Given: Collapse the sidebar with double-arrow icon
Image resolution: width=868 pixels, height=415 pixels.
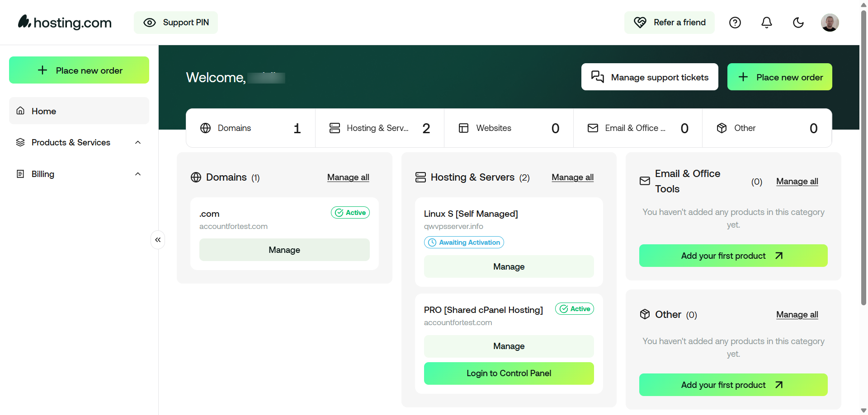Looking at the screenshot, I should pos(158,240).
